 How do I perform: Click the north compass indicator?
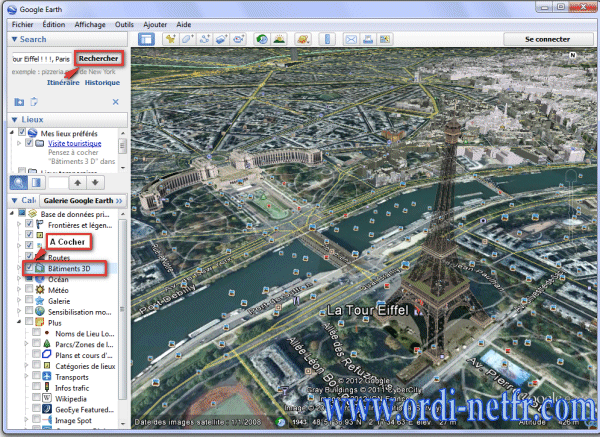pos(572,55)
